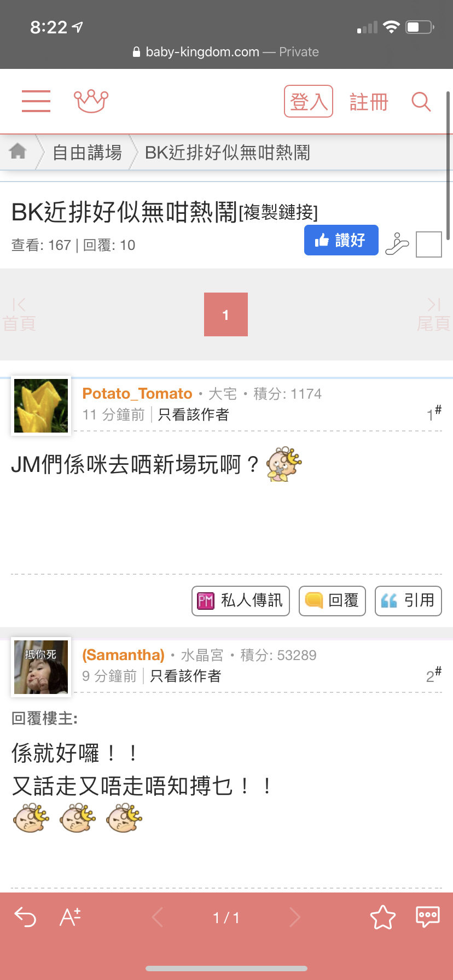Open the chat bubble reply icon
This screenshot has width=453, height=980.
[428, 917]
